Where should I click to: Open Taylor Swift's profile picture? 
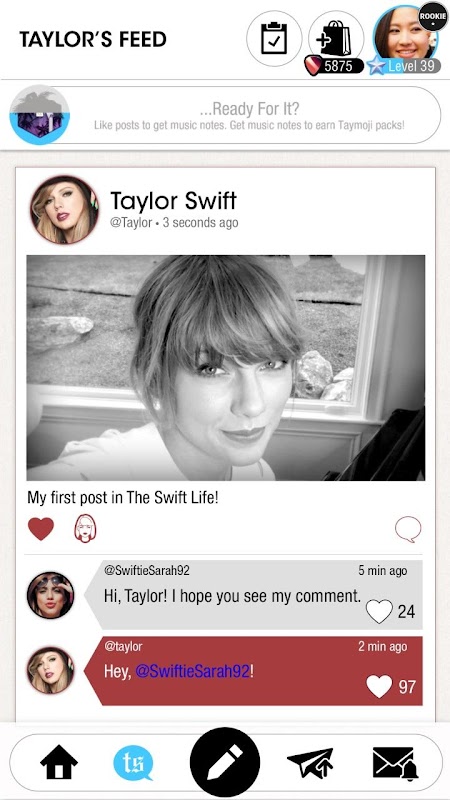coord(64,210)
